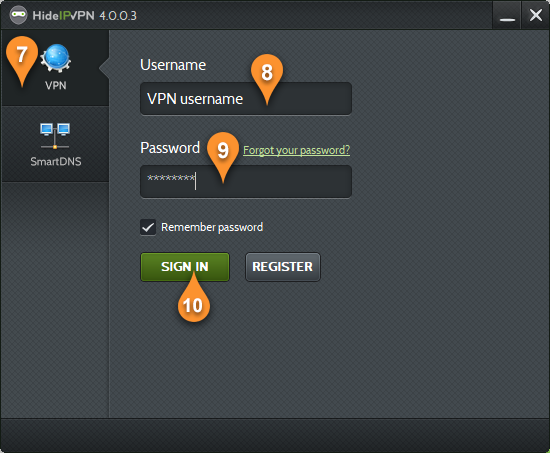The height and width of the screenshot is (453, 550).
Task: Click the green SIGN IN button
Action: [x=185, y=267]
